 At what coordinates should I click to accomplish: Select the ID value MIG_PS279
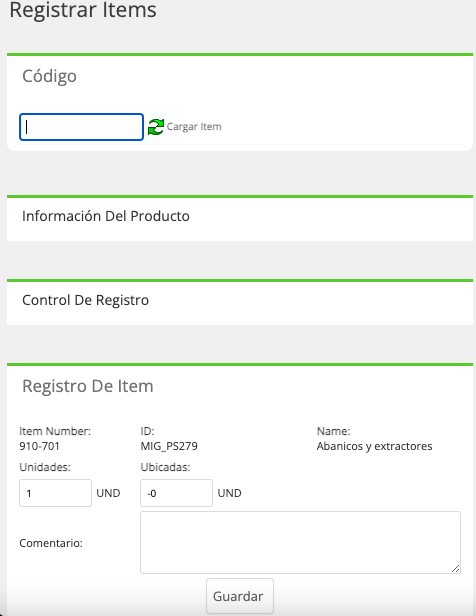[x=169, y=446]
